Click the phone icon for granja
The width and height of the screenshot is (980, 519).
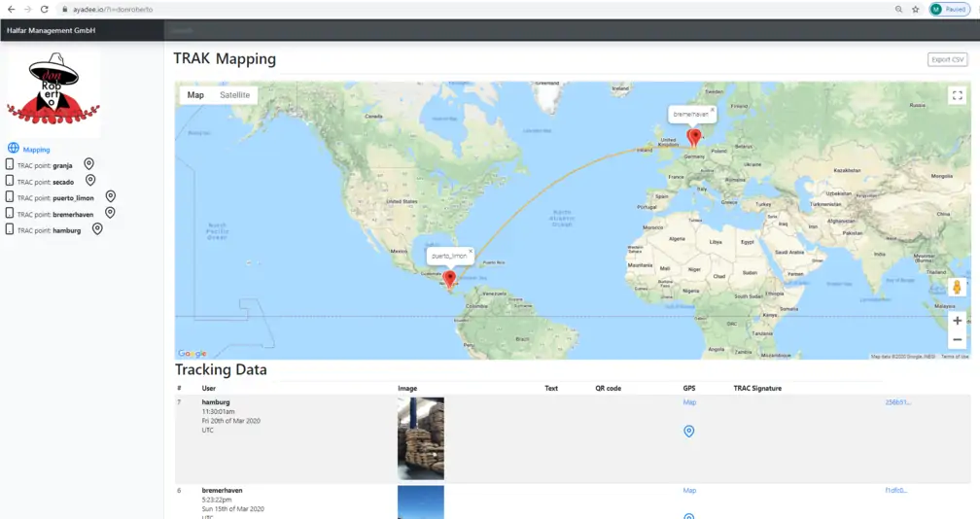[10, 164]
